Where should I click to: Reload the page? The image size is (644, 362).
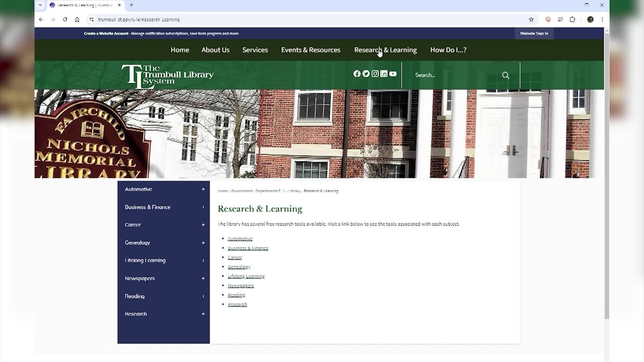click(x=65, y=19)
